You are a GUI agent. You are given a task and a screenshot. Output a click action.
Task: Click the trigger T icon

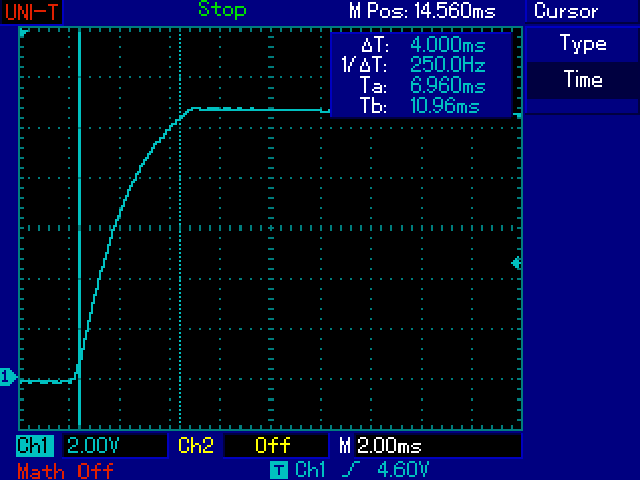pyautogui.click(x=279, y=470)
